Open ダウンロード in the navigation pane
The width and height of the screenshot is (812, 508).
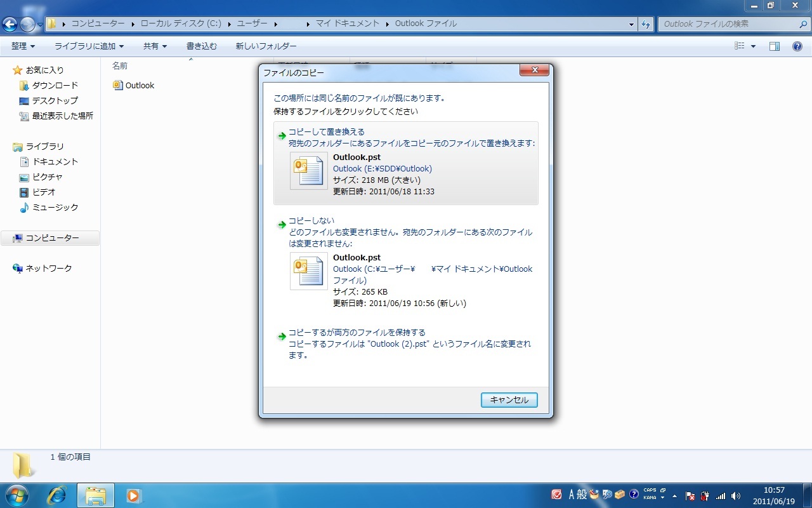(x=55, y=85)
